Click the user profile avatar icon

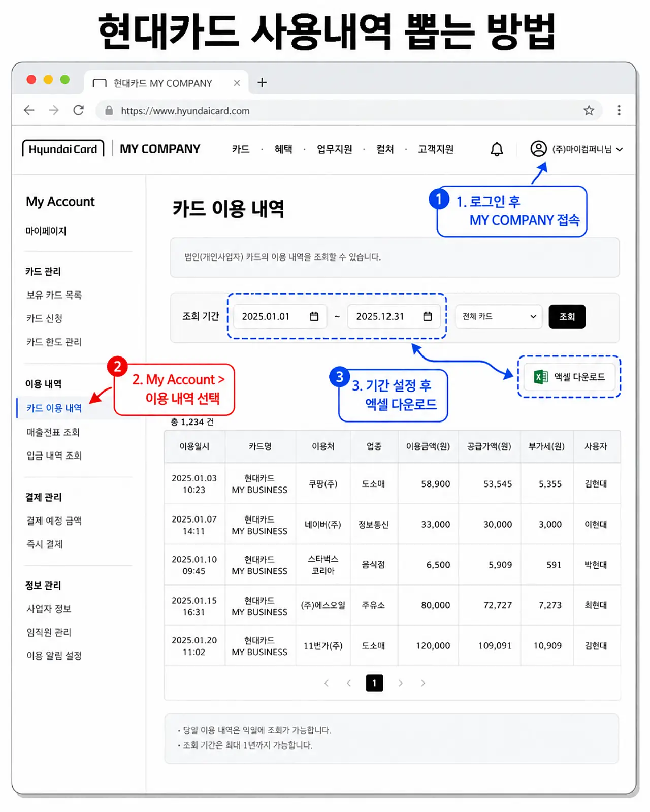pos(538,149)
